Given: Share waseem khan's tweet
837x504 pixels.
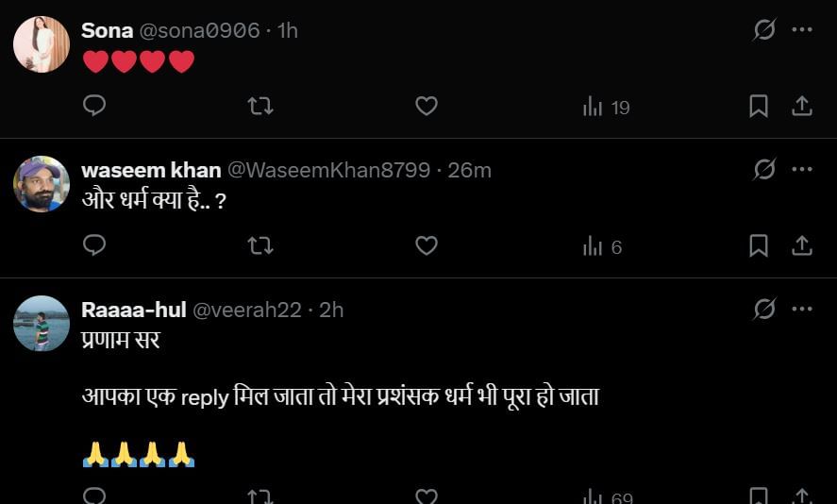Looking at the screenshot, I should click(x=802, y=246).
